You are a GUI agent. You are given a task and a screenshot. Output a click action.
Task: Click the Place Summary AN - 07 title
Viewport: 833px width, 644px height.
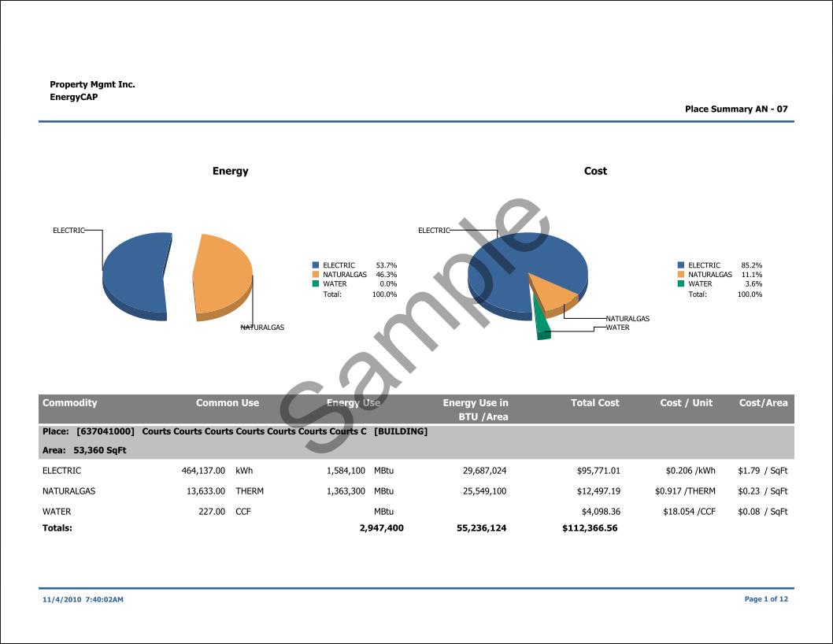point(736,109)
